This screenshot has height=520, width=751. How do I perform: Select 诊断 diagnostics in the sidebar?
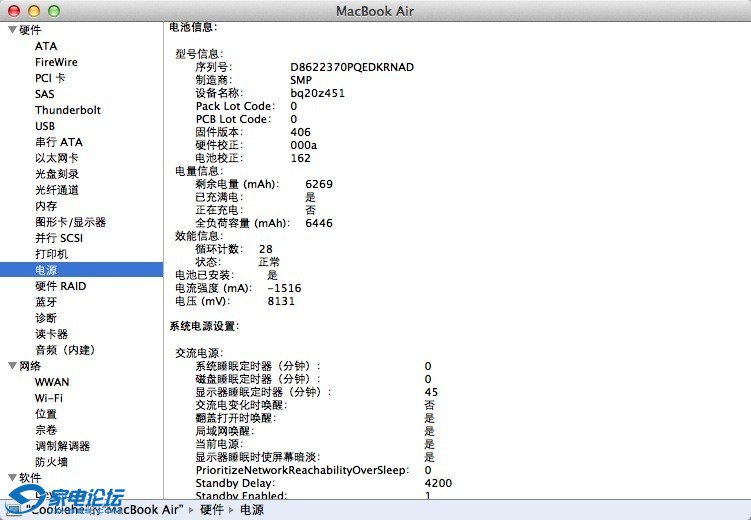click(x=46, y=318)
